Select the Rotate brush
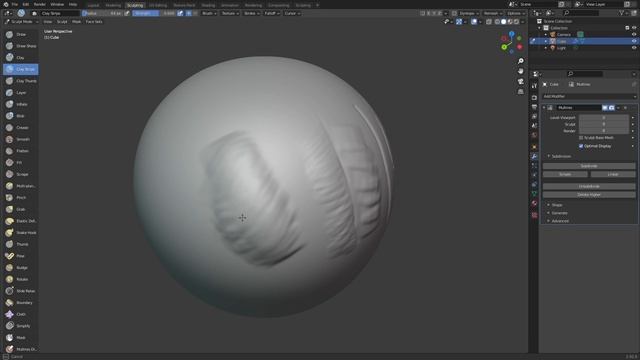The image size is (640, 360). coord(20,279)
